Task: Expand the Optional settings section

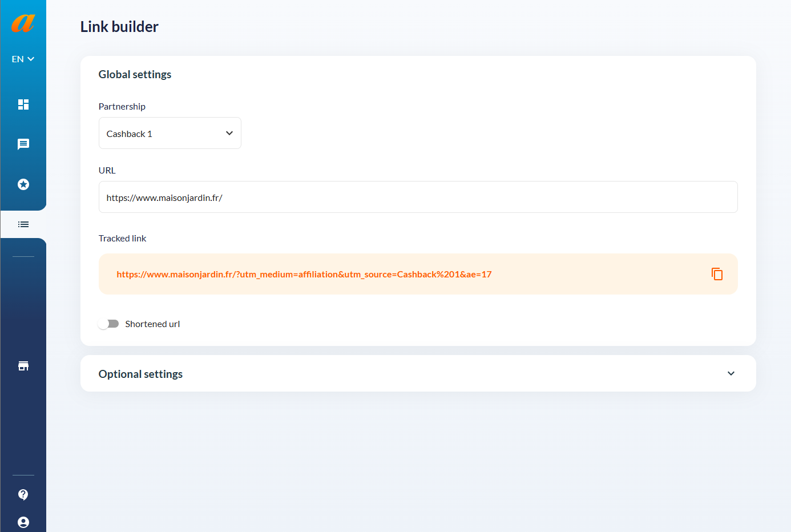Action: (x=418, y=373)
